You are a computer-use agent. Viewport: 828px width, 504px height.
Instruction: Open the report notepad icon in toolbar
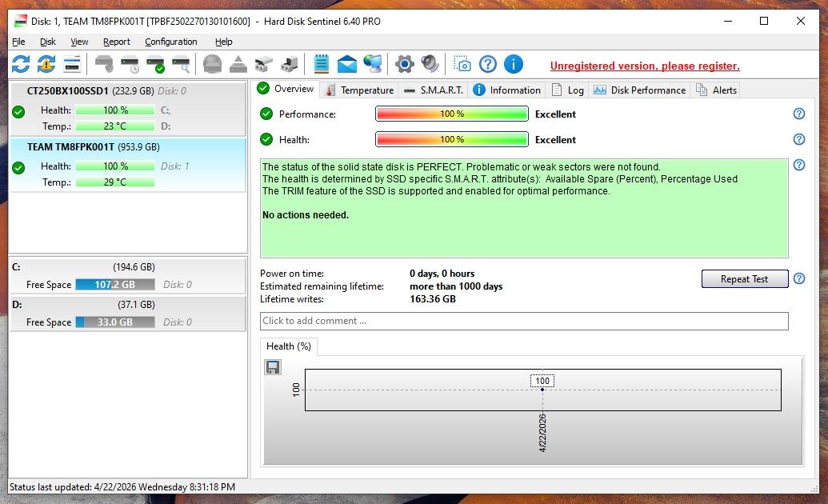click(322, 64)
